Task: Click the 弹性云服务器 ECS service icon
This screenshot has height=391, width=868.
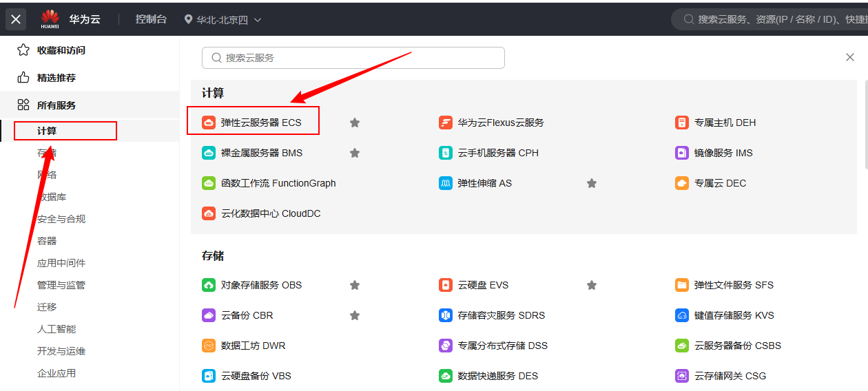Action: (x=209, y=123)
